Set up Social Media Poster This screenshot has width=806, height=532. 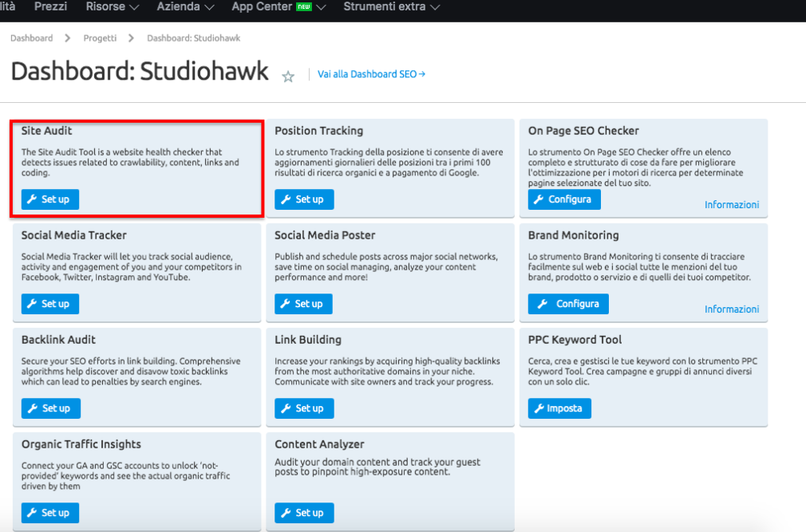coord(303,304)
